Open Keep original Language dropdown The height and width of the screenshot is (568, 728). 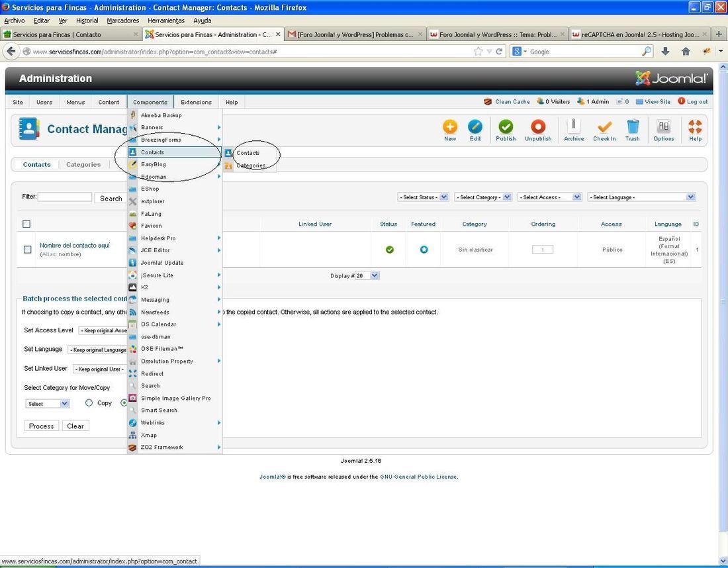(x=97, y=350)
